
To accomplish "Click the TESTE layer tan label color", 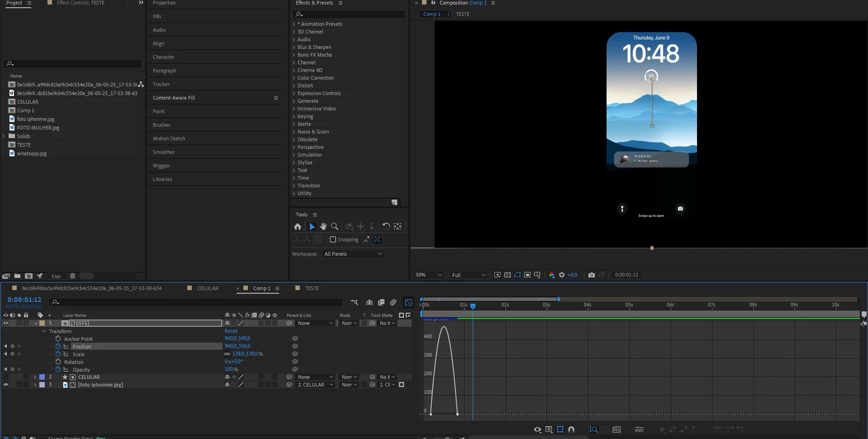I will 42,323.
